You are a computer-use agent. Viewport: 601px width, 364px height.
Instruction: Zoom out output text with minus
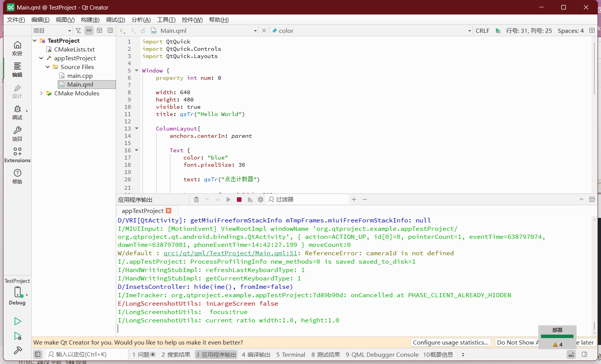[364, 200]
